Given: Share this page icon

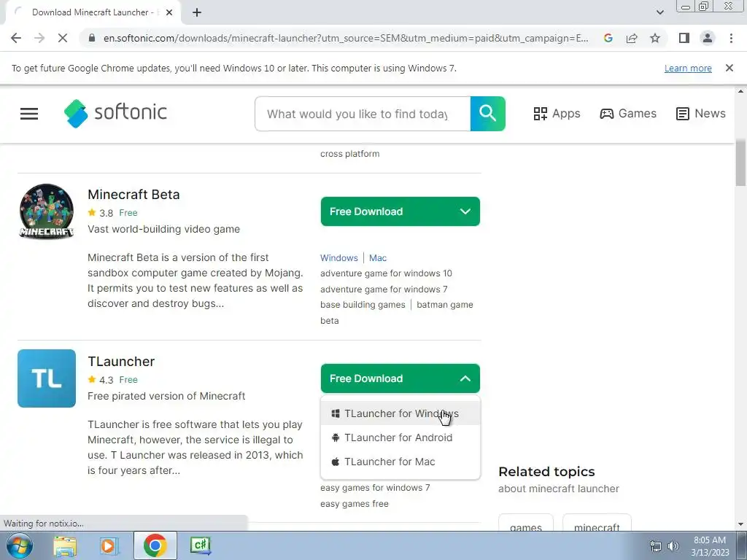Looking at the screenshot, I should [x=632, y=38].
